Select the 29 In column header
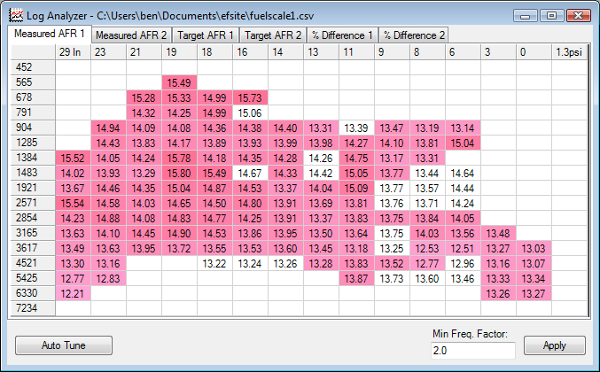Screen dimensions: 600x372 tap(73, 52)
